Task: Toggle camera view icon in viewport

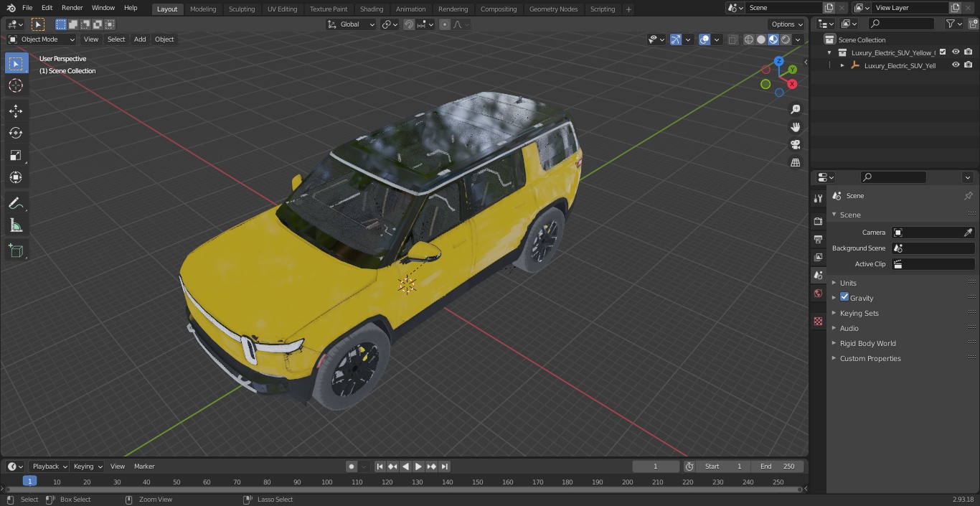Action: (795, 145)
